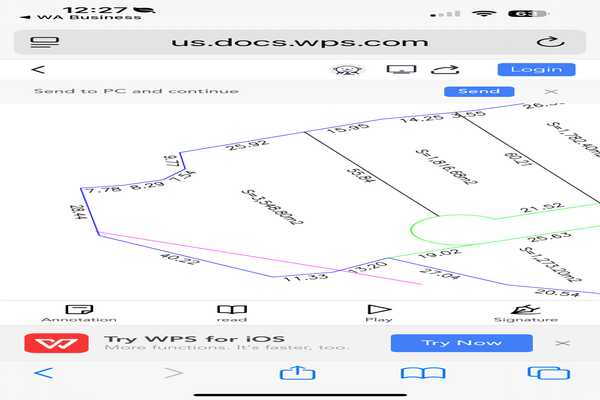Open the Signature tool
This screenshot has width=600, height=400.
pos(525,313)
